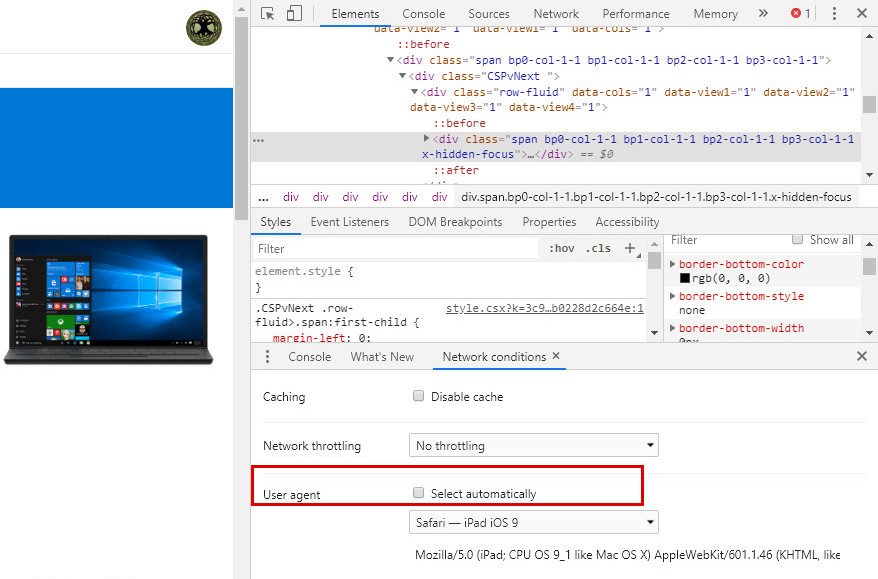Open the Accessibility sub-tab

click(627, 222)
